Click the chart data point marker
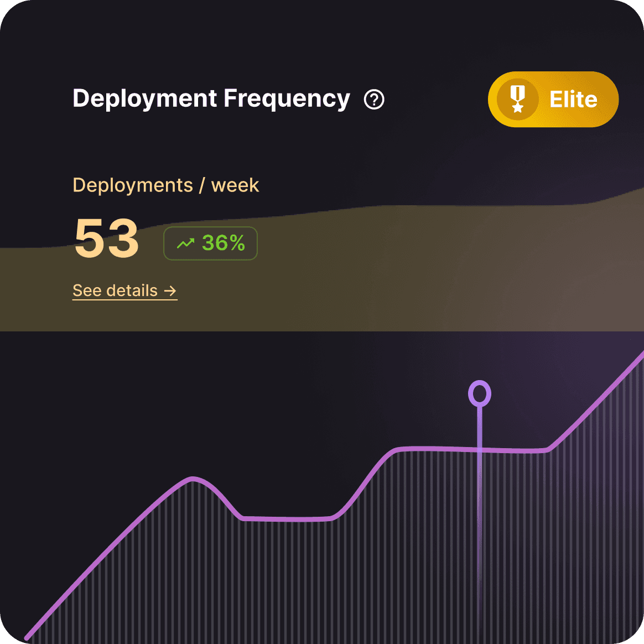Viewport: 644px width, 644px height. tap(479, 393)
